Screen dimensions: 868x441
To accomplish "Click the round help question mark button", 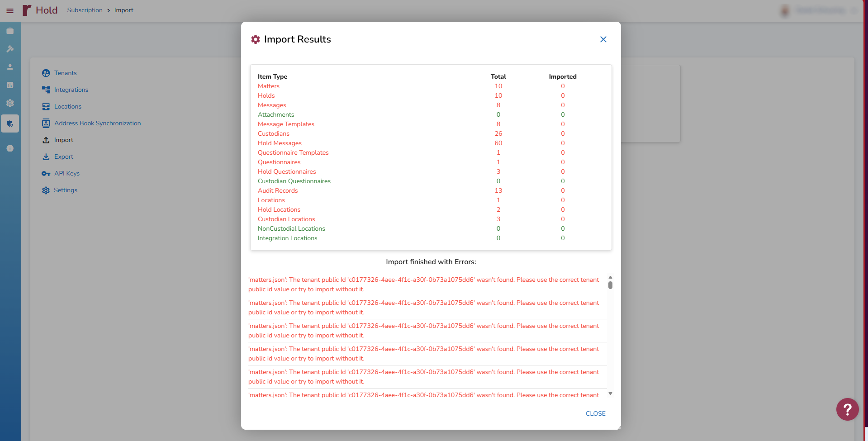I will [847, 409].
